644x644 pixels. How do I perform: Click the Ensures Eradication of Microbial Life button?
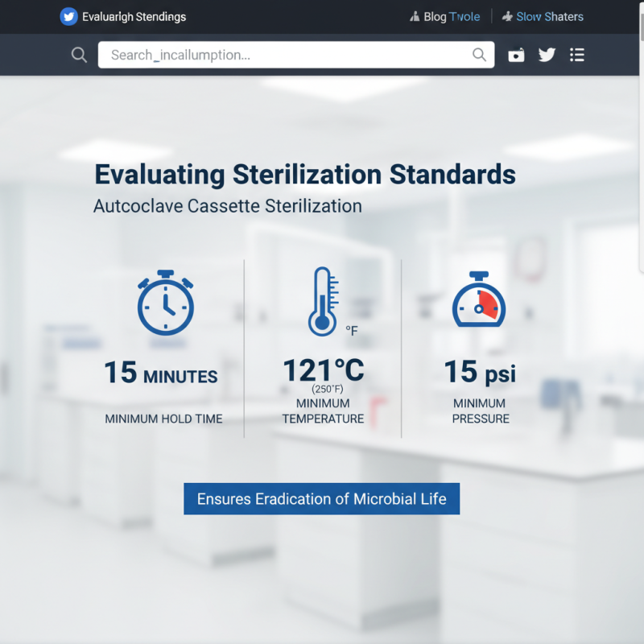click(x=321, y=499)
